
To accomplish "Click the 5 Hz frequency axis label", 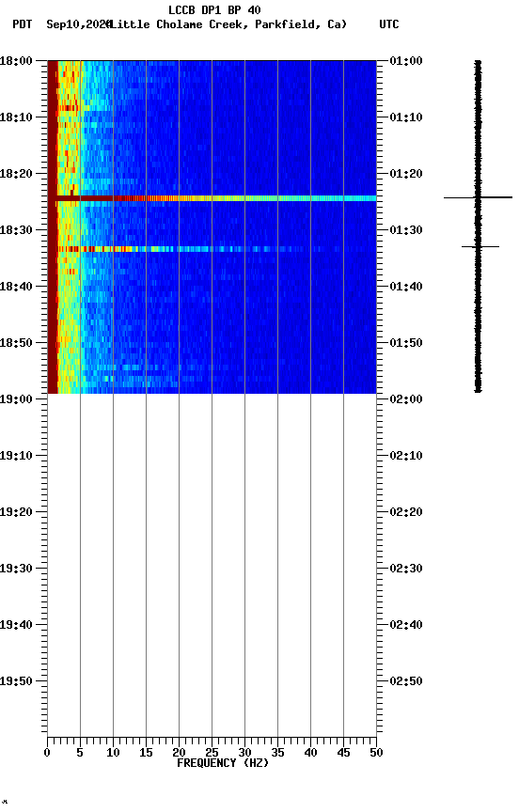I will click(x=80, y=753).
